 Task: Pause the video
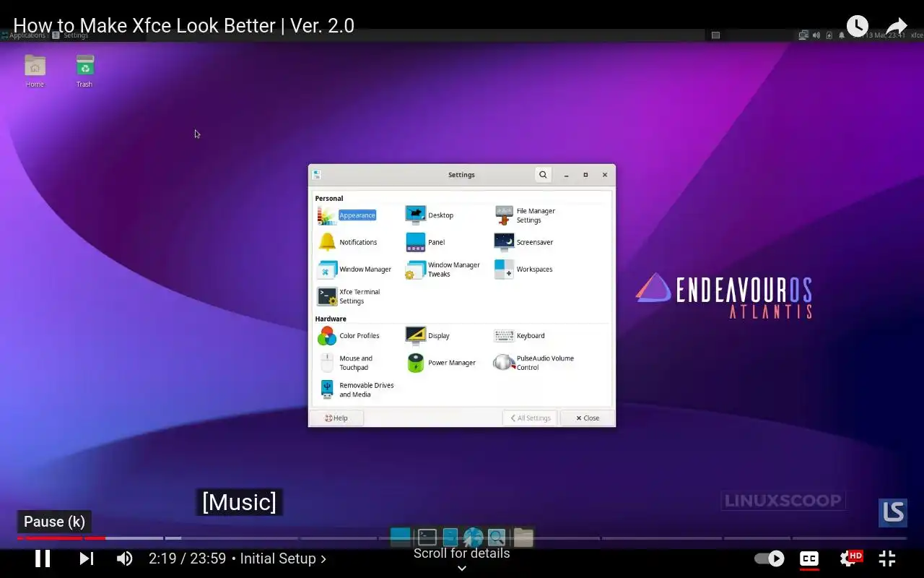[x=43, y=558]
